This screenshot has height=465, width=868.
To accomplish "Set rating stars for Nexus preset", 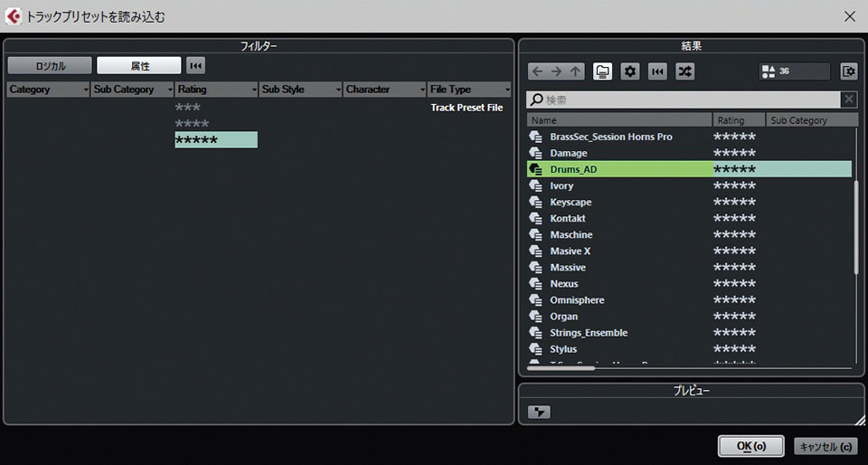I will [x=734, y=283].
